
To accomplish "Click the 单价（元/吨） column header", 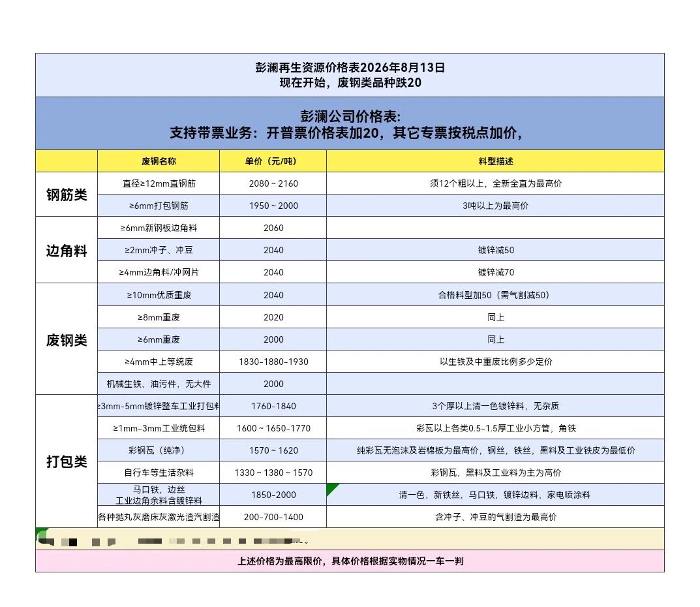I will (x=273, y=161).
